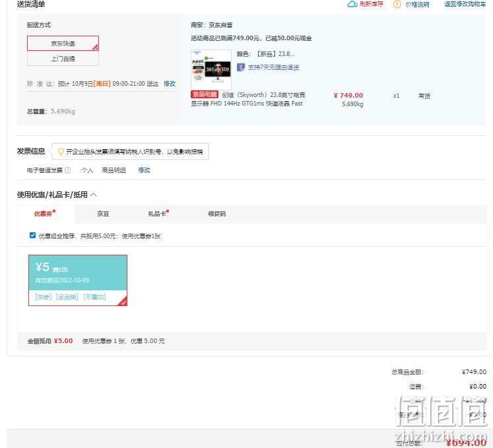Click 运费 ¥0.00 value
This screenshot has height=448, width=493.
[478, 387]
